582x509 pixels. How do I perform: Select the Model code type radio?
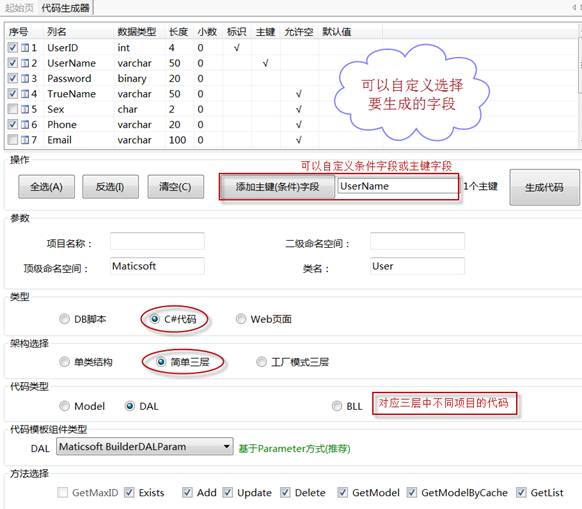(64, 406)
